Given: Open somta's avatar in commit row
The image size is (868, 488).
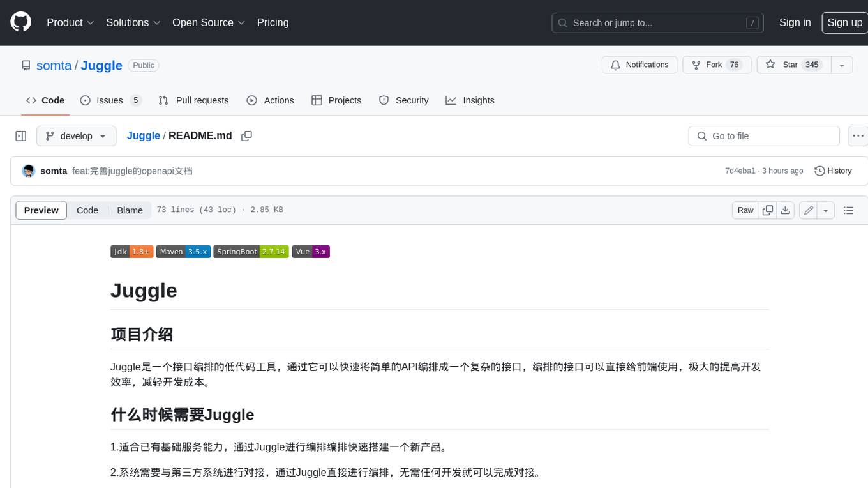Looking at the screenshot, I should 28,171.
